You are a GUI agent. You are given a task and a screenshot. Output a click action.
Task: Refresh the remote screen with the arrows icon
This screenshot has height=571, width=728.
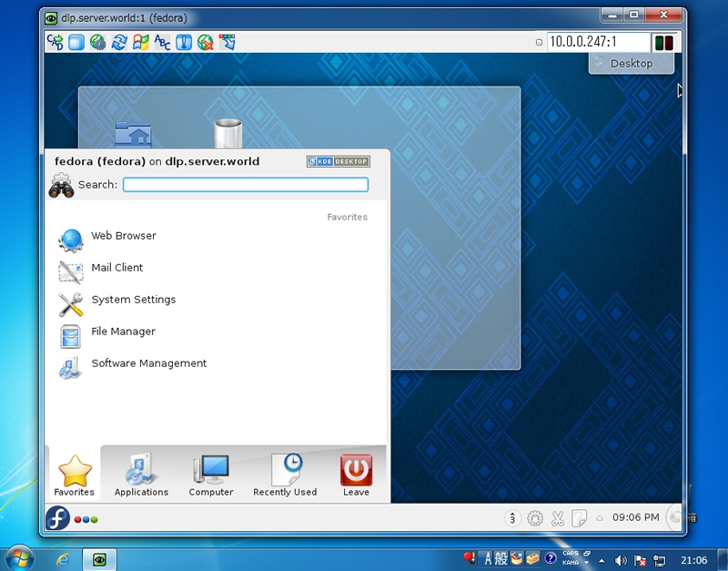[x=119, y=42]
